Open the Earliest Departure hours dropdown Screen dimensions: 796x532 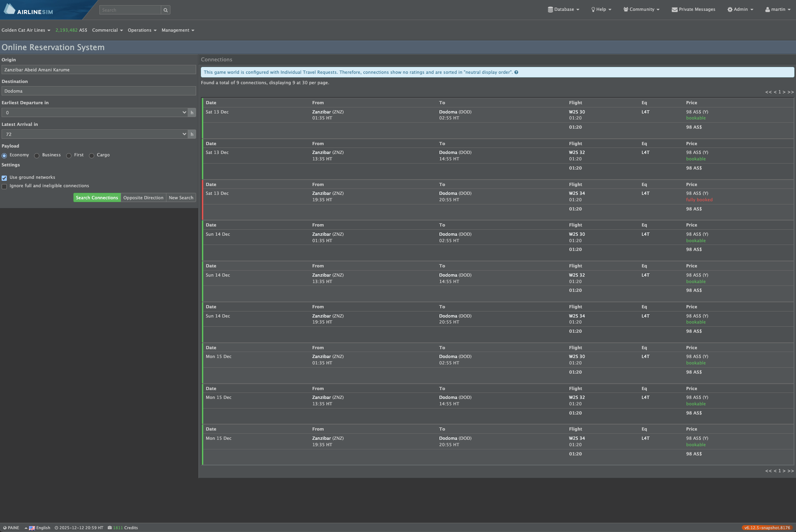pyautogui.click(x=94, y=113)
